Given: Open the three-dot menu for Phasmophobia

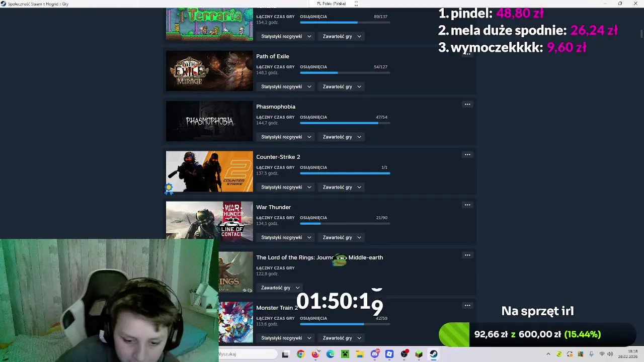Looking at the screenshot, I should pos(467,105).
